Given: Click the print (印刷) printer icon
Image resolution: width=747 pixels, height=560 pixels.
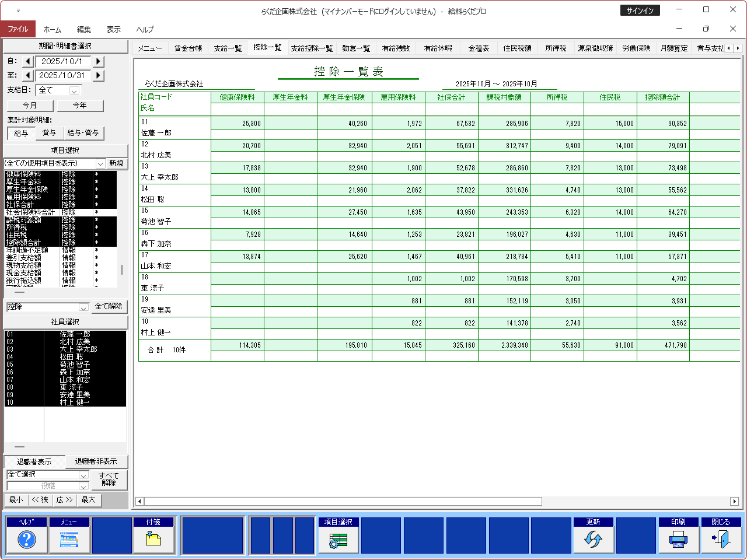Looking at the screenshot, I should pyautogui.click(x=678, y=540).
